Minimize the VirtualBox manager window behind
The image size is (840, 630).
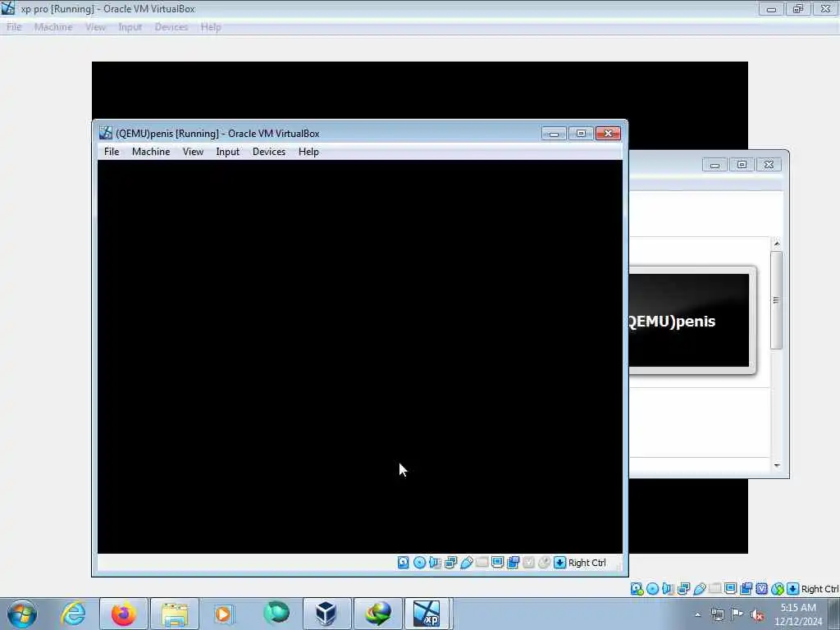tap(714, 164)
